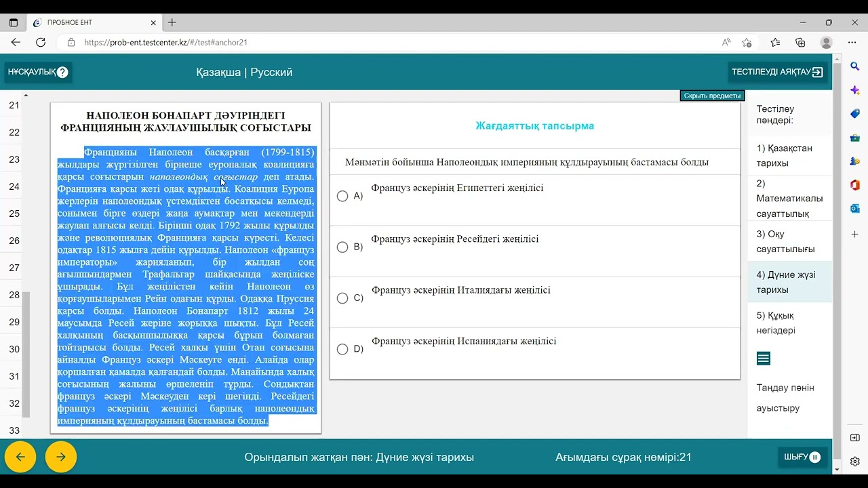Add page to favorites star icon
868x488 pixels.
[x=747, y=42]
